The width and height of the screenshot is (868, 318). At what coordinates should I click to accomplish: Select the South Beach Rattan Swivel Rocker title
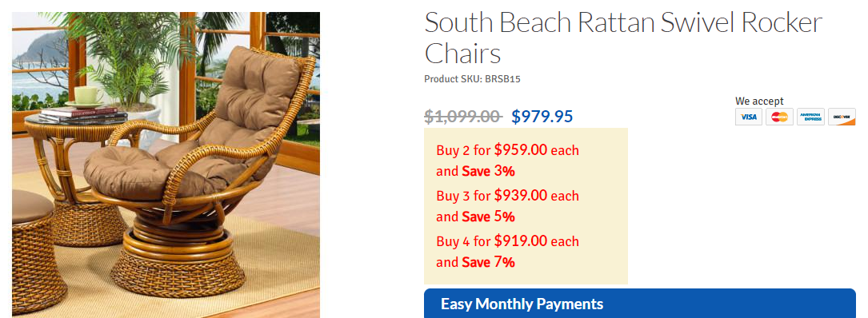pyautogui.click(x=623, y=38)
